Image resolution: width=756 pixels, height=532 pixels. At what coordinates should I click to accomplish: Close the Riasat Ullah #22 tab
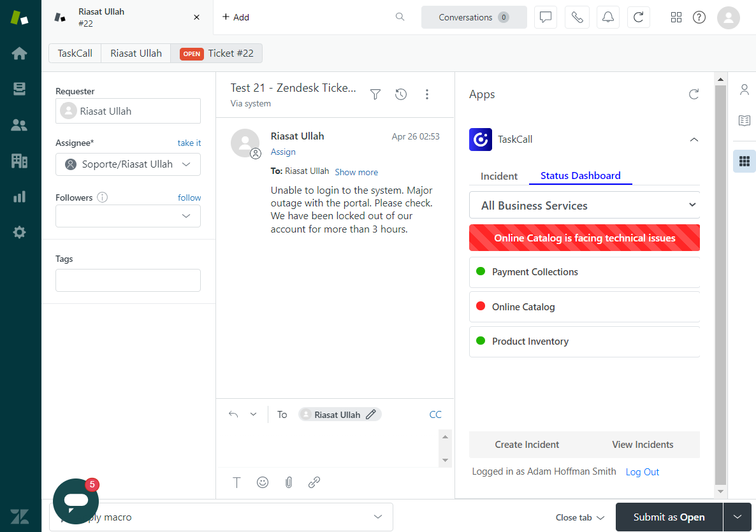(x=197, y=17)
